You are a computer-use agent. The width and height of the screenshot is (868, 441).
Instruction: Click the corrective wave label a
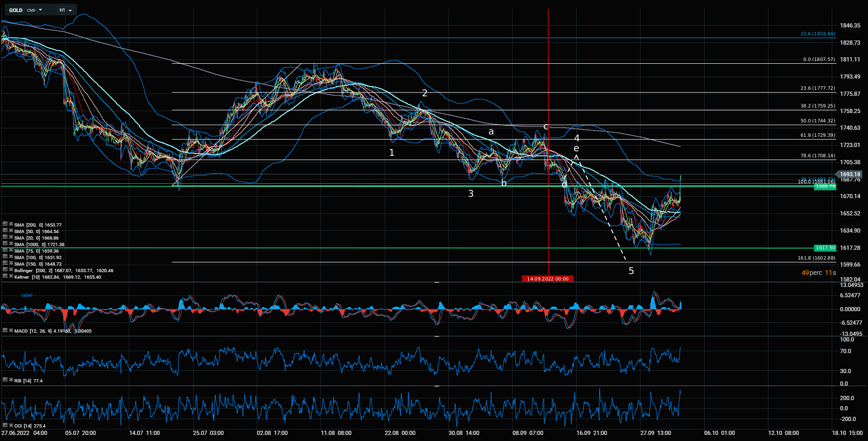[x=491, y=132]
